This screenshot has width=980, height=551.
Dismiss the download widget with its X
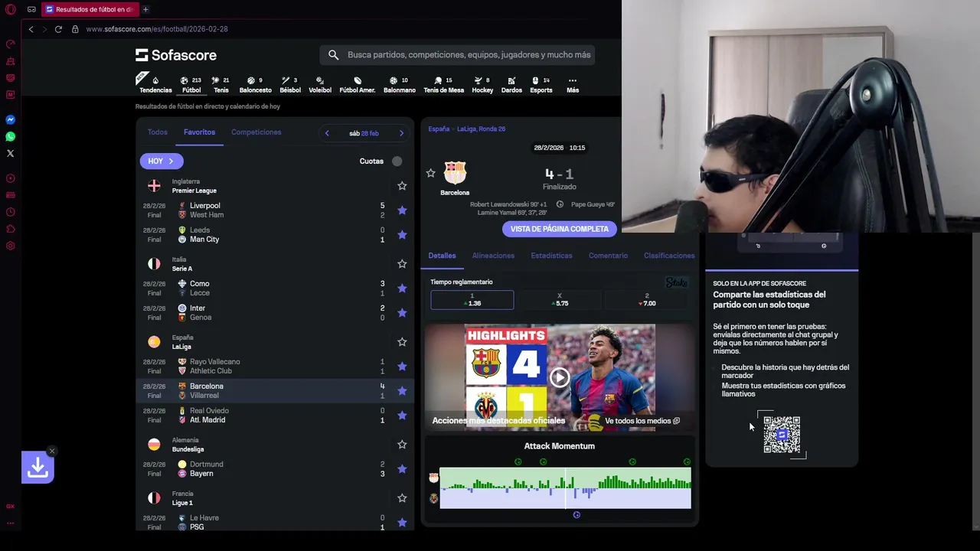point(52,451)
